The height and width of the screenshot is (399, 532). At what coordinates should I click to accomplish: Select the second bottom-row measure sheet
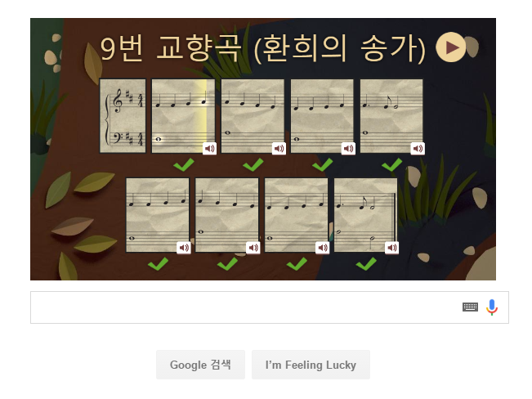[226, 215]
